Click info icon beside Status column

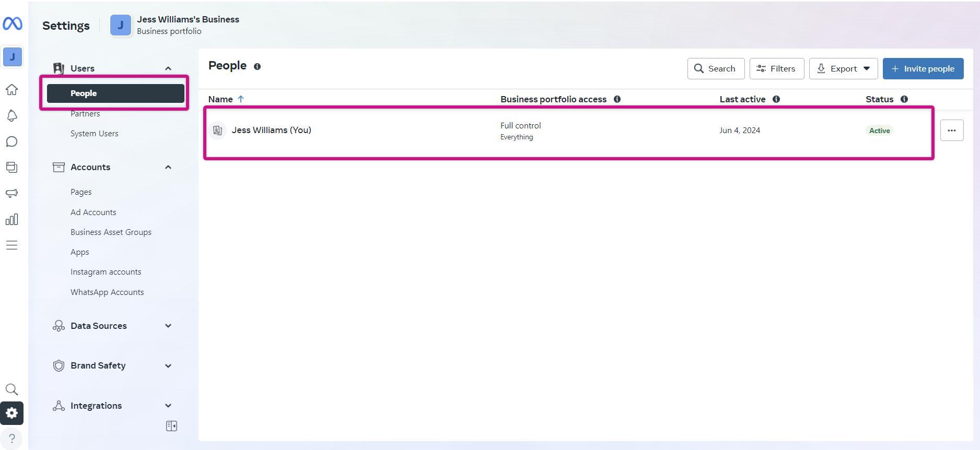[904, 99]
